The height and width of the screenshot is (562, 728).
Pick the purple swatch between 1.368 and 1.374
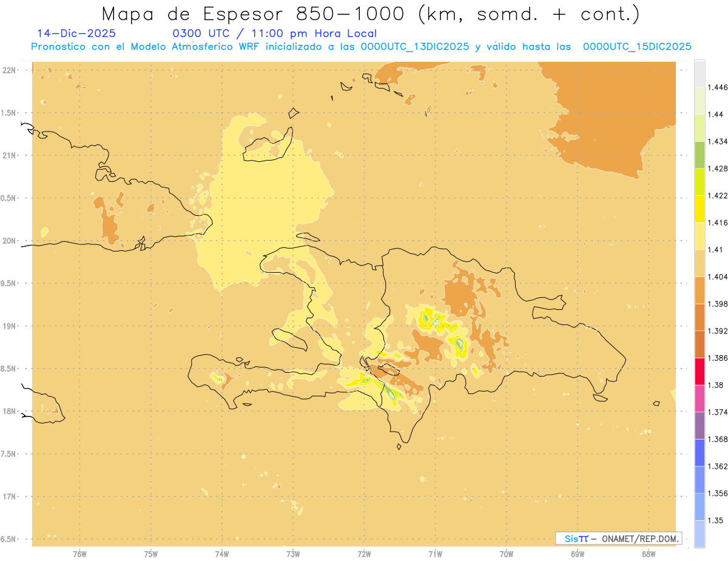tap(699, 426)
